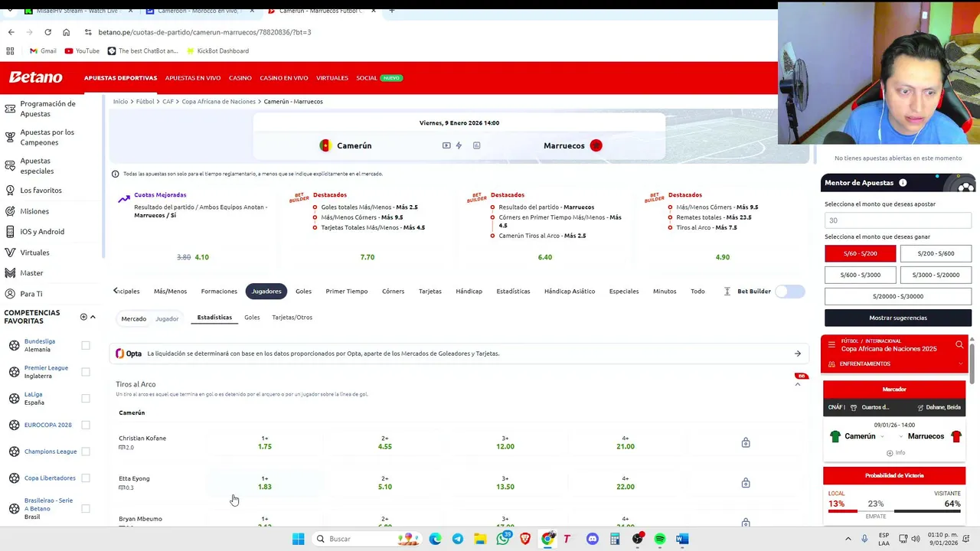Check the LaLiga España checkbox
The width and height of the screenshot is (980, 551).
[86, 398]
